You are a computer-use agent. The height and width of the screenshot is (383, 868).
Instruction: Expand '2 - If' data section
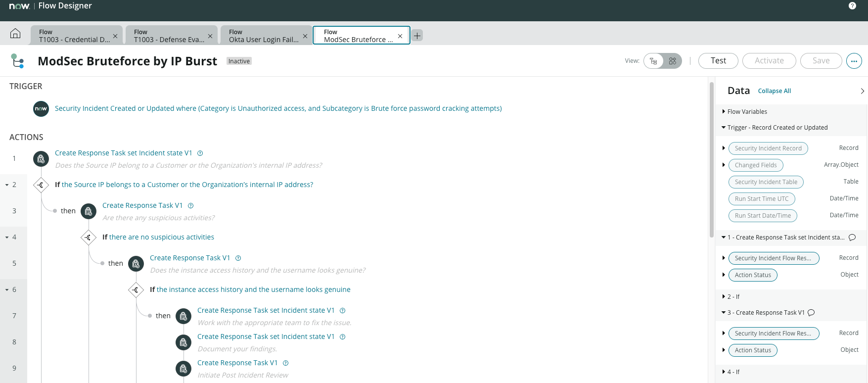coord(724,297)
